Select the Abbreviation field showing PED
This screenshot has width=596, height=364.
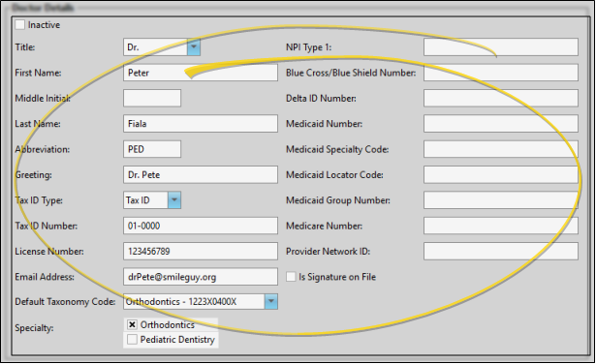coord(152,149)
